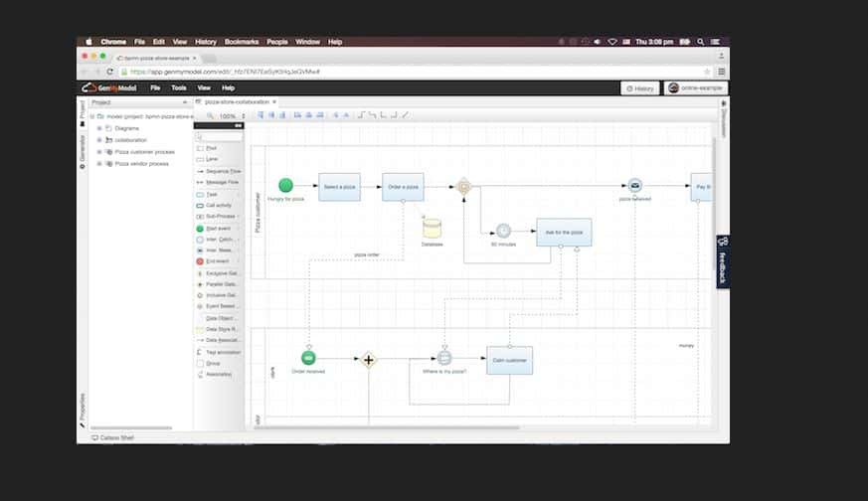This screenshot has width=868, height=501.
Task: Open the Feedback side button
Action: click(723, 261)
